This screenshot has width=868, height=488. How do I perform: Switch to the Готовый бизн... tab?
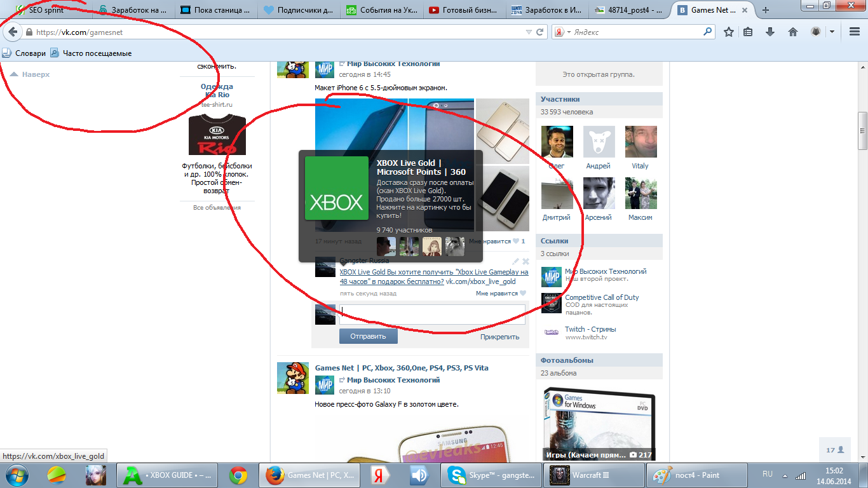tap(463, 10)
